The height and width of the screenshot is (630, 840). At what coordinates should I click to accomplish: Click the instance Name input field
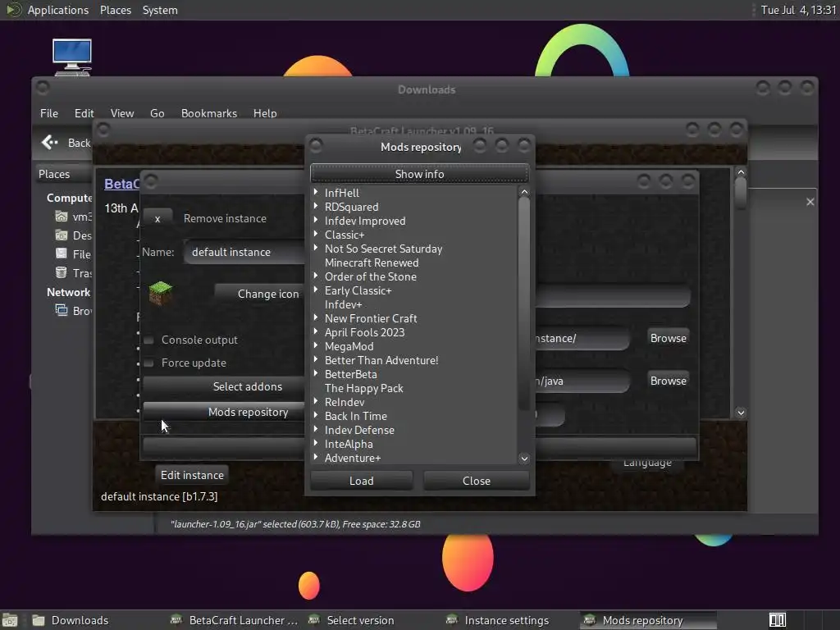coord(244,252)
